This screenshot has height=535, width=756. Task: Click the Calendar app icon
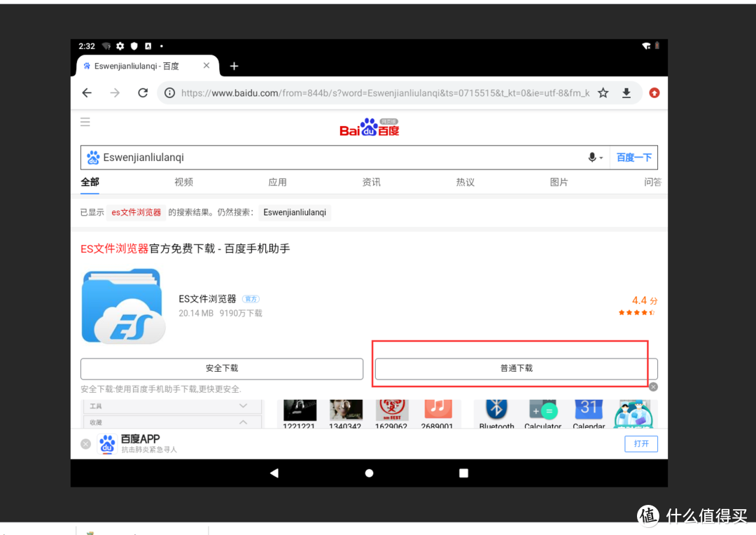pos(589,410)
